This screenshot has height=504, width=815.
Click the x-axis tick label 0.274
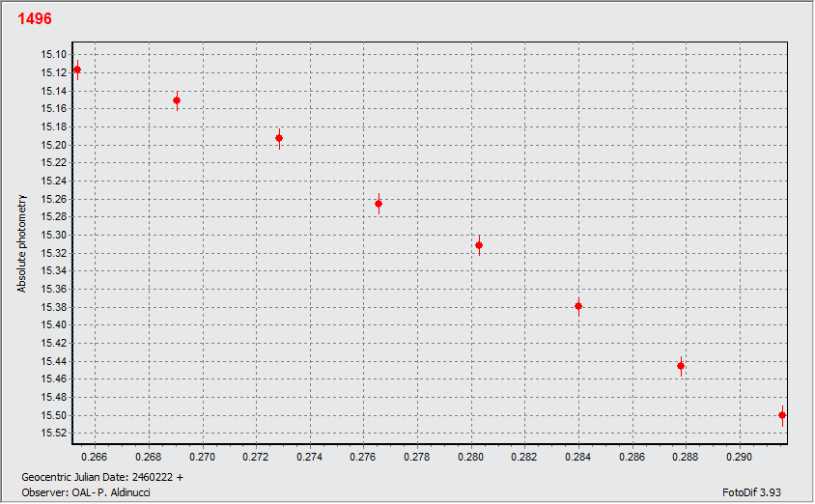coord(310,458)
